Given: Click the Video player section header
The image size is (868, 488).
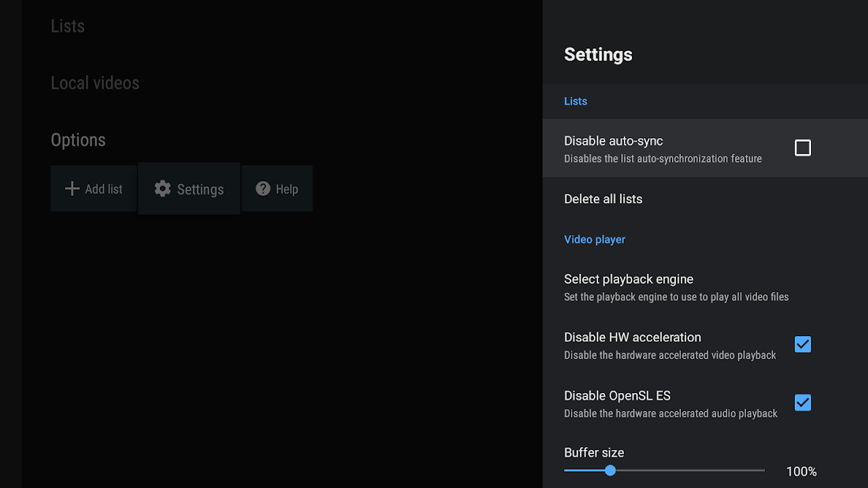Looking at the screenshot, I should 595,239.
